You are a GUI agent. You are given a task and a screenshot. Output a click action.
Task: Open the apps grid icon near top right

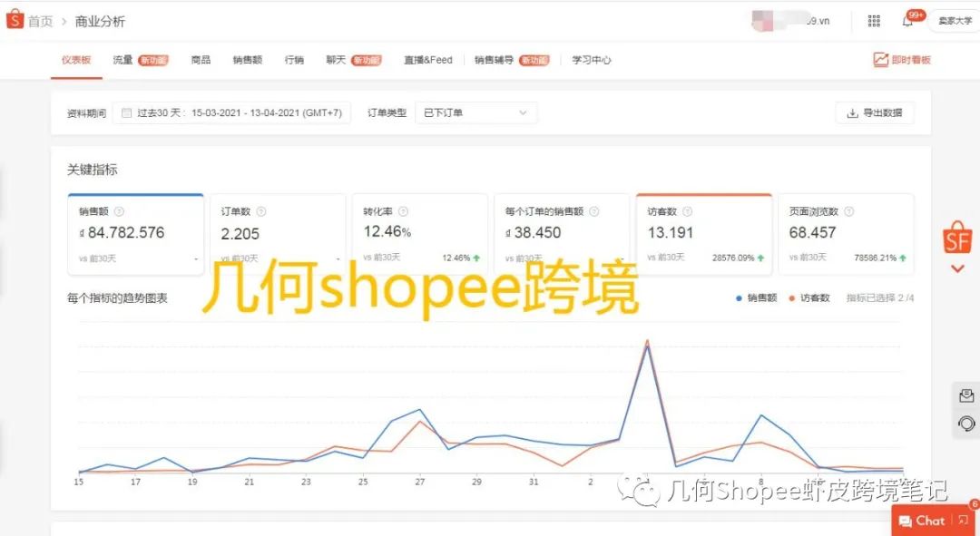(x=874, y=20)
